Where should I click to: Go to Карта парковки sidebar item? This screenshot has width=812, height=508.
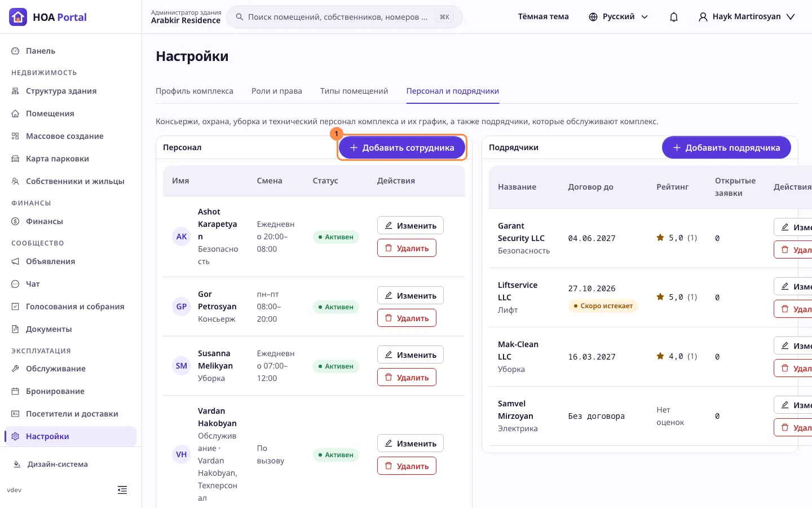[70, 159]
